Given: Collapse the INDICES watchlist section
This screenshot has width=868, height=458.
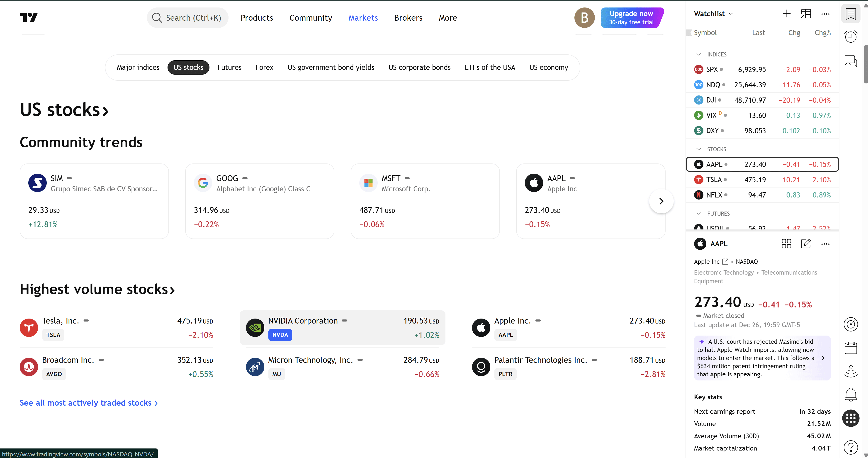Looking at the screenshot, I should pyautogui.click(x=698, y=55).
